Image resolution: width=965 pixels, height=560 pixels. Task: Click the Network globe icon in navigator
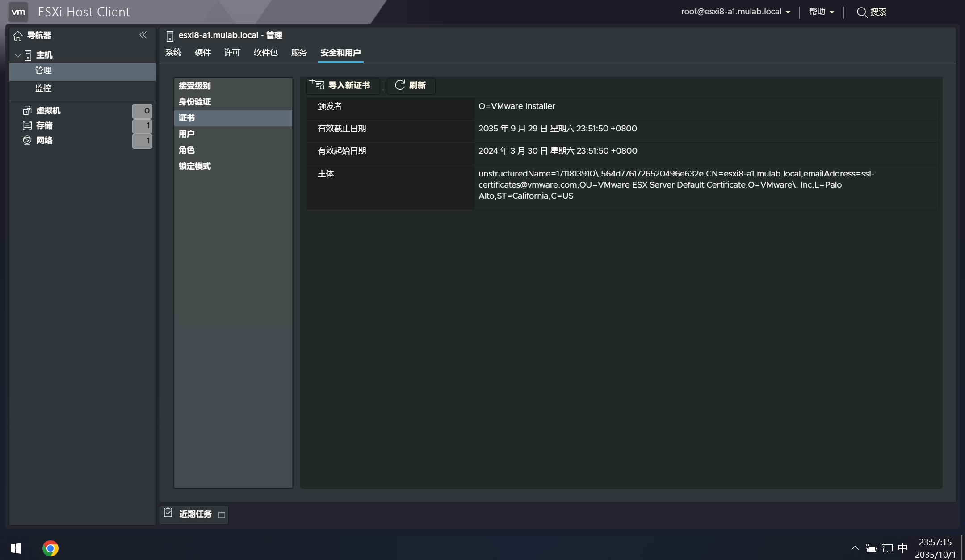coord(27,140)
